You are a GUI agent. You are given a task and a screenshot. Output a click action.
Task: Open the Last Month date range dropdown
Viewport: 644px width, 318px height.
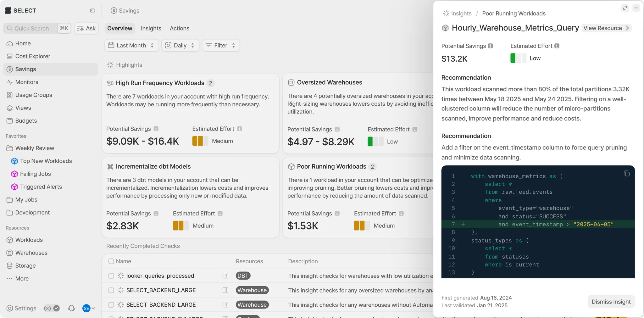click(x=131, y=45)
